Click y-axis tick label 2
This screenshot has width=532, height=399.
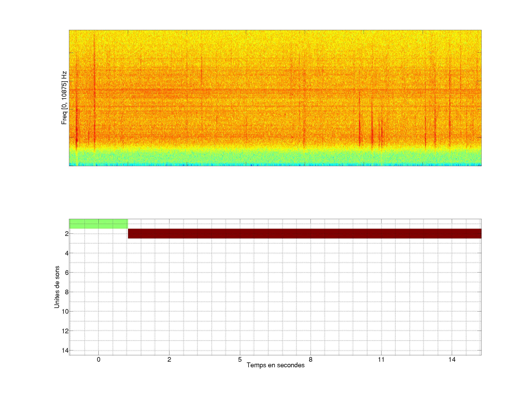[67, 234]
